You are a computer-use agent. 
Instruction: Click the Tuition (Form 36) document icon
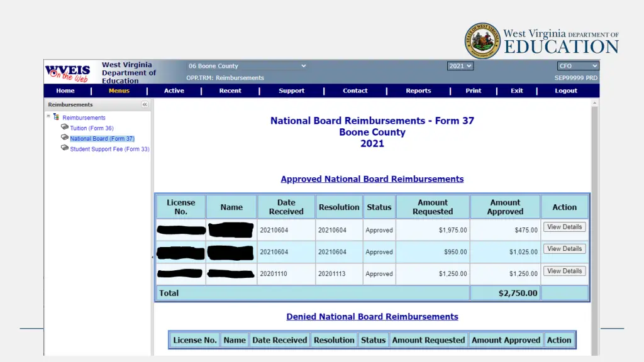tap(65, 127)
